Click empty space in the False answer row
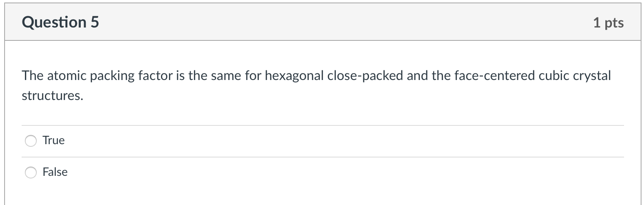Image resolution: width=644 pixels, height=205 pixels. pos(333,172)
